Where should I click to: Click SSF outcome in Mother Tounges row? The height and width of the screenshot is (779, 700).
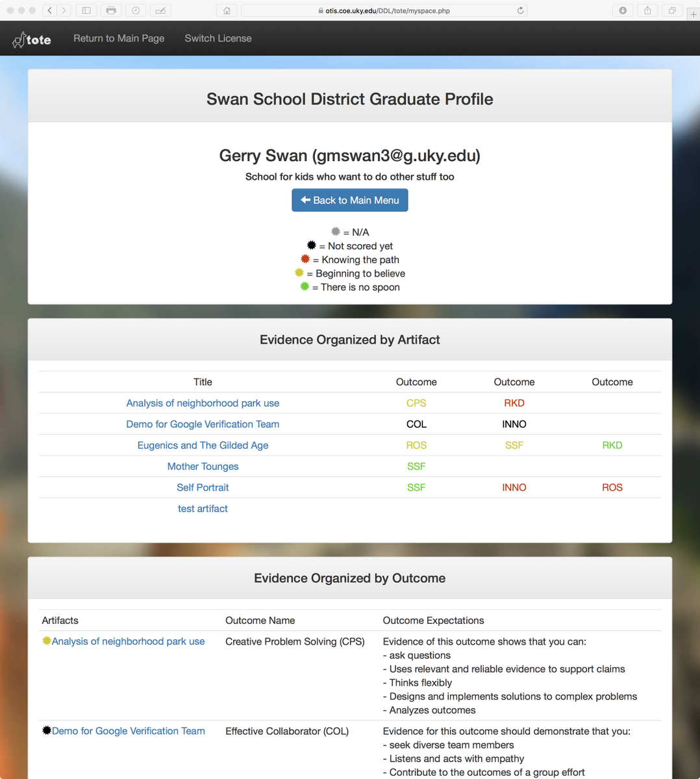point(416,466)
